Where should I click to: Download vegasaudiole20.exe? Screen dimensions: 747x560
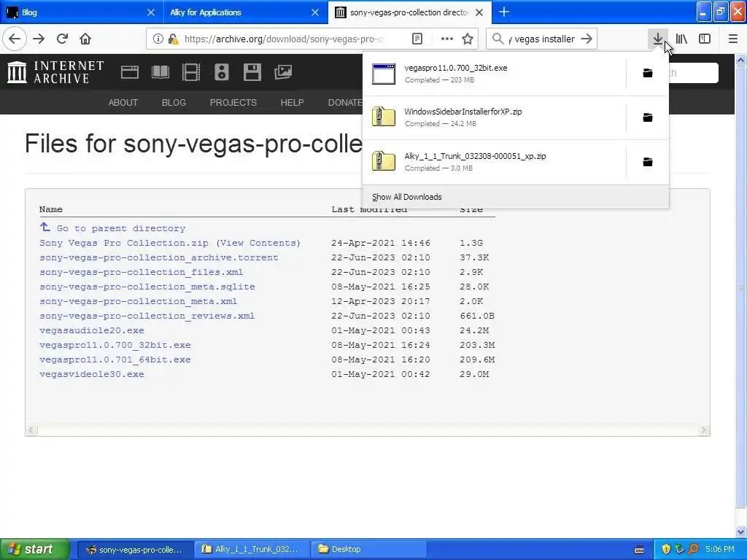coord(91,330)
